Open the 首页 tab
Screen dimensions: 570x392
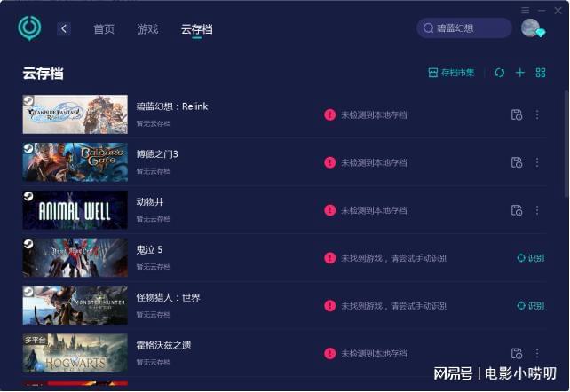(x=104, y=29)
